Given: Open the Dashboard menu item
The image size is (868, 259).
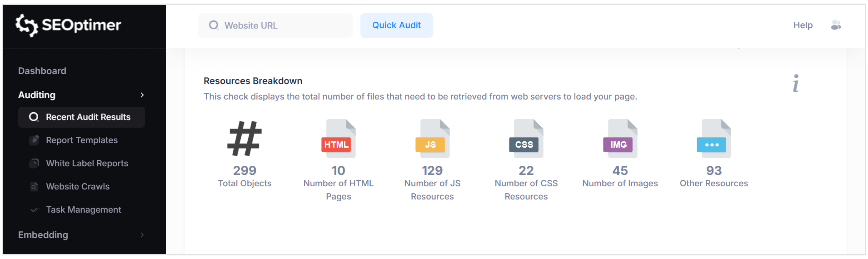Looking at the screenshot, I should pos(42,71).
